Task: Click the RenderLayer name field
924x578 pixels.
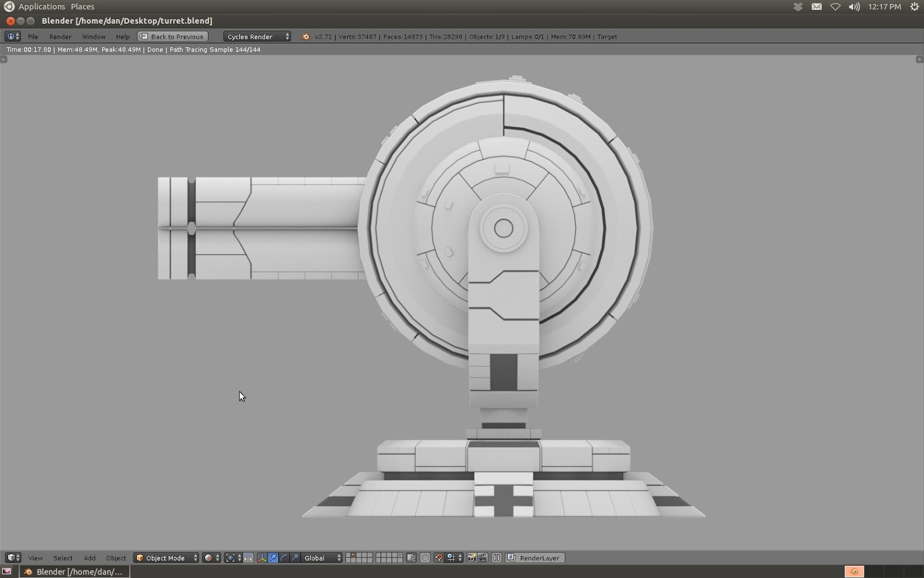Action: (x=540, y=558)
